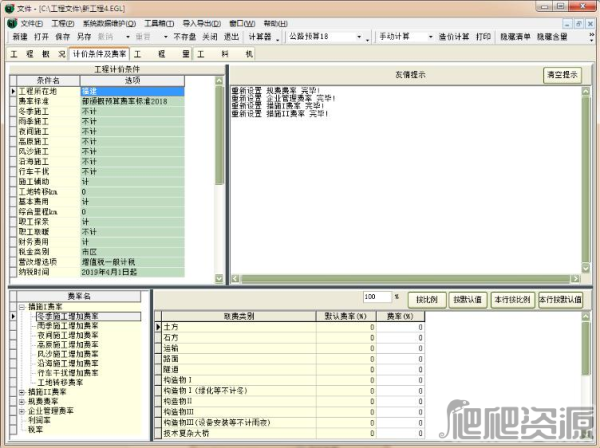Select 工地转移费率 in the tree
The height and width of the screenshot is (448, 600).
coord(60,383)
